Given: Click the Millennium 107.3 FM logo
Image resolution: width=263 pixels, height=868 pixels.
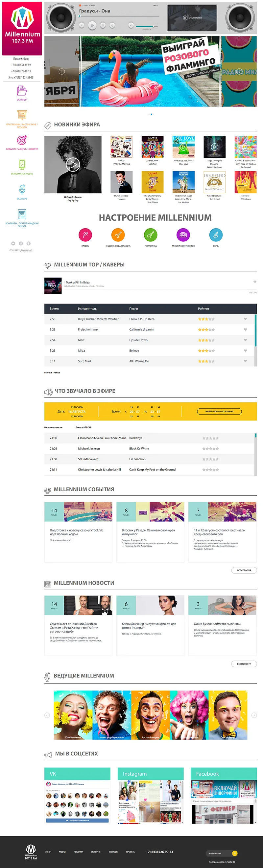Looking at the screenshot, I should (22, 28).
